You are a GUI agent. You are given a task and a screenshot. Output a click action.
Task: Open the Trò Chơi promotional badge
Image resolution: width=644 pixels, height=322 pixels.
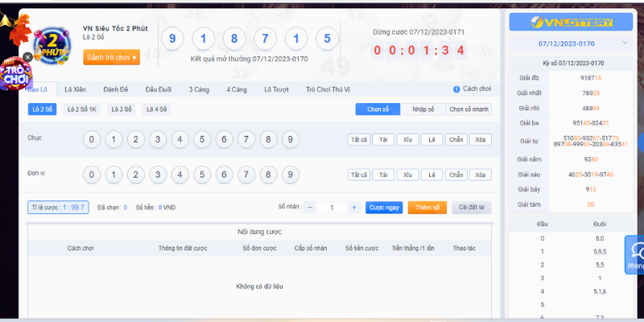point(14,76)
